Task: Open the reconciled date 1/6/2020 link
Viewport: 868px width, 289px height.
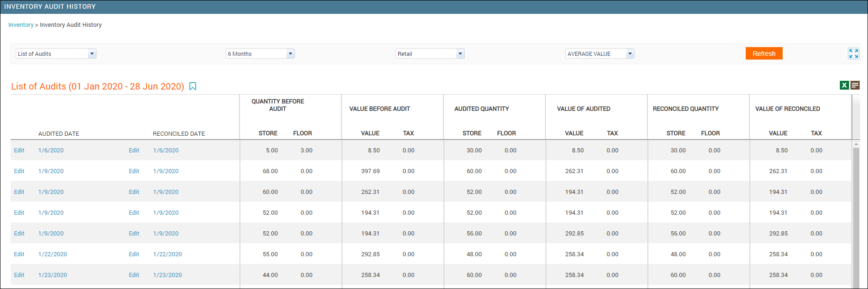Action: [x=166, y=150]
